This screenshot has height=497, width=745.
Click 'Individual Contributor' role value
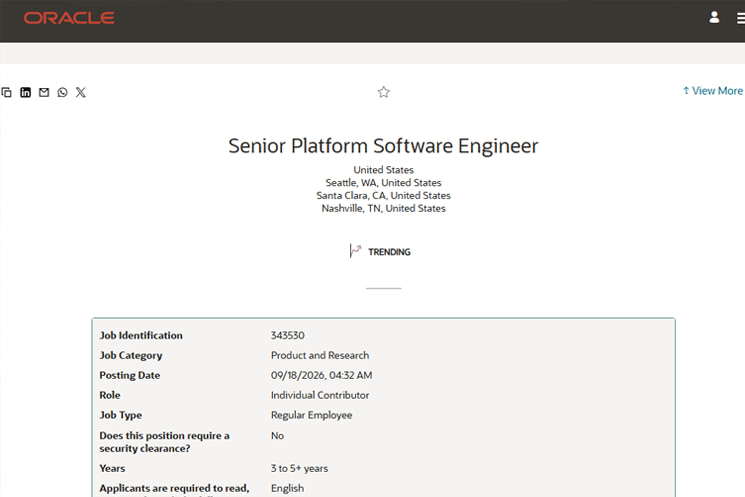point(320,395)
